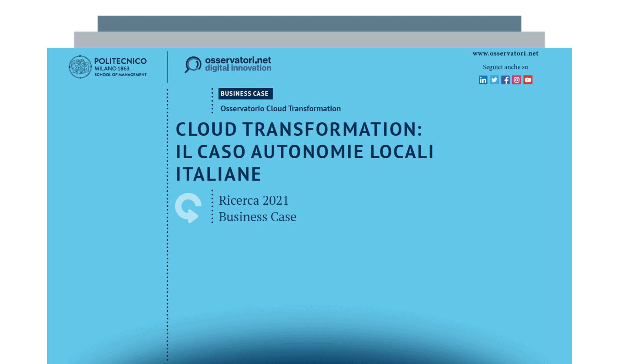Open the Facebook page icon

[506, 80]
